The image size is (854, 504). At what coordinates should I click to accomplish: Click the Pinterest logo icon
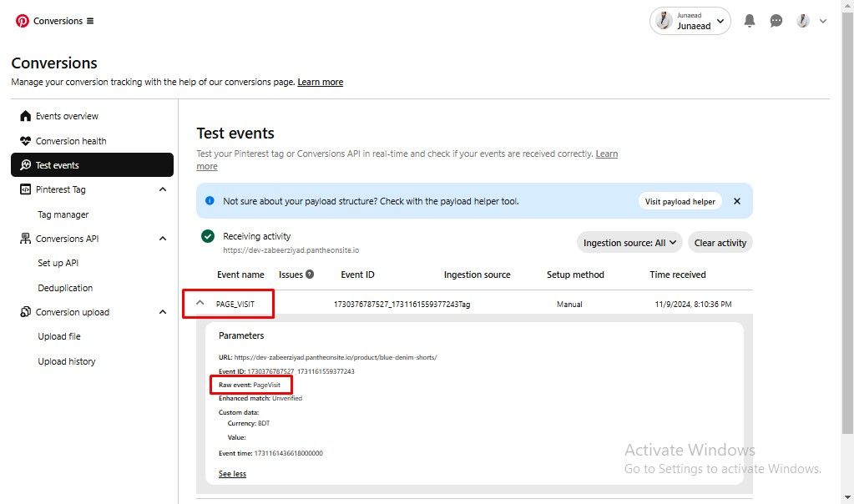[x=22, y=21]
